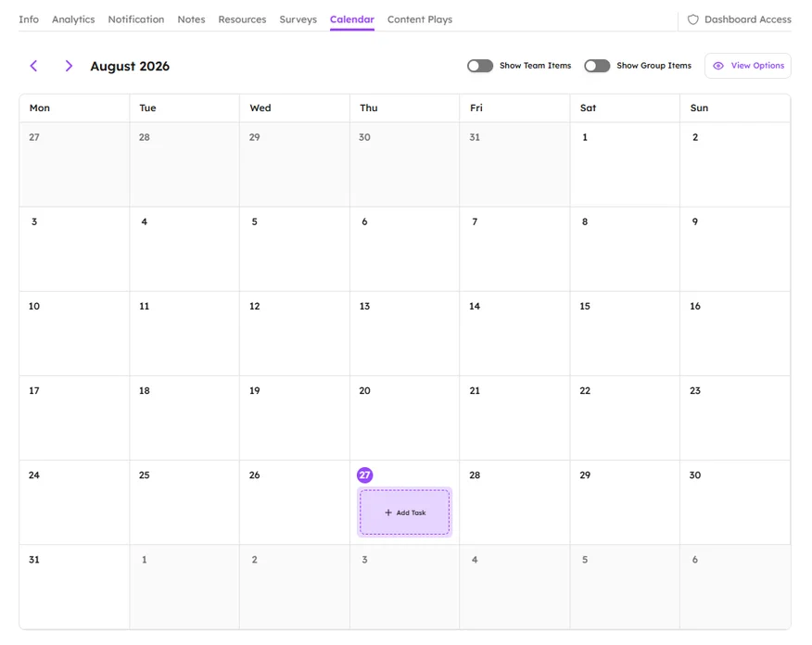Open the Notes tab

click(x=191, y=19)
